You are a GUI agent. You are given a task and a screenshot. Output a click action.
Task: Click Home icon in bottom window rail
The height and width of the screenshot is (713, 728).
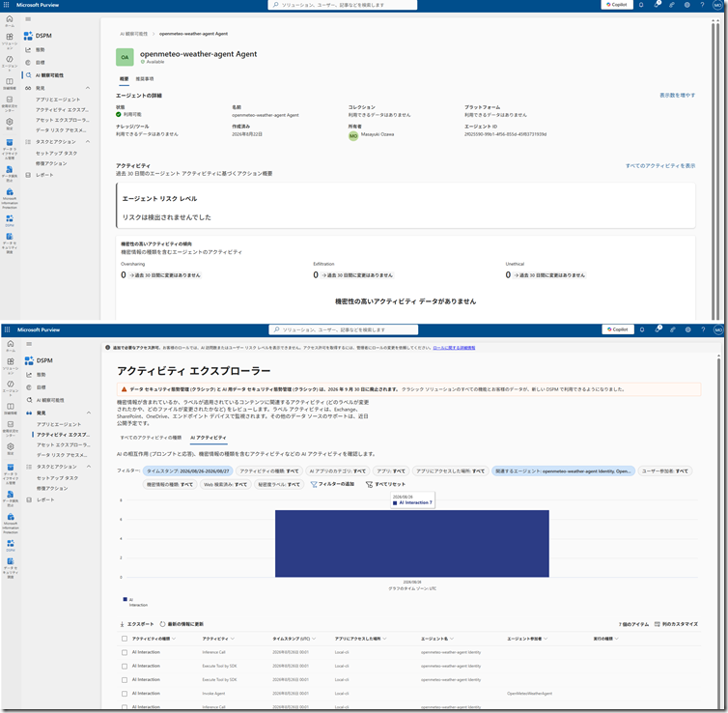tap(11, 344)
